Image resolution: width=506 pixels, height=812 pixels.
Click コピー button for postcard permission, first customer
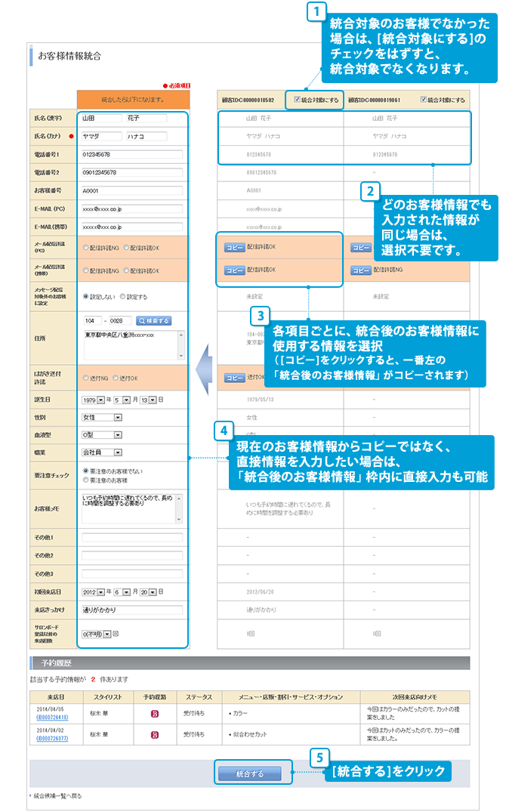pos(234,378)
